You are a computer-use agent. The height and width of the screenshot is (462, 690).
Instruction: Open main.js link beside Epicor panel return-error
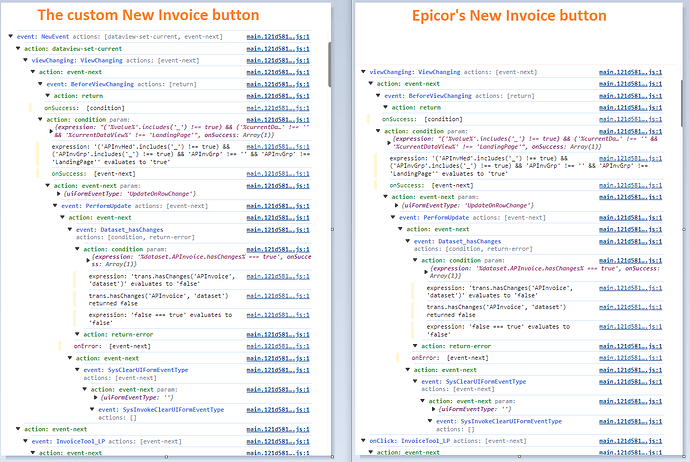pos(630,346)
